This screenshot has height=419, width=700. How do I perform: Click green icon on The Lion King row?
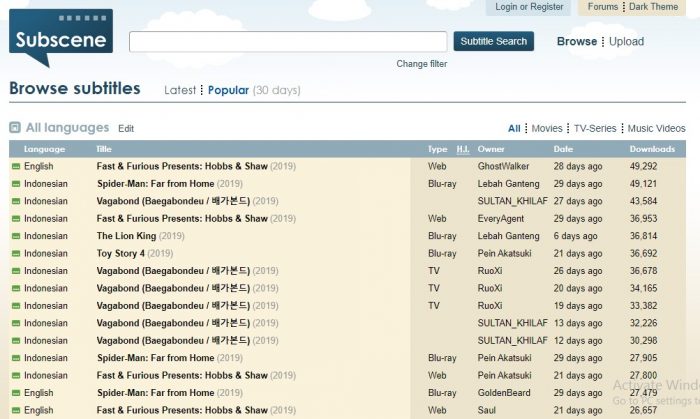pos(16,236)
